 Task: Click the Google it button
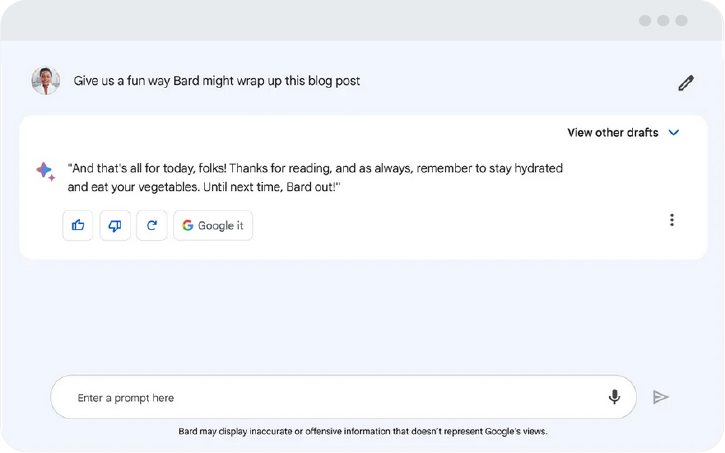pyautogui.click(x=213, y=226)
